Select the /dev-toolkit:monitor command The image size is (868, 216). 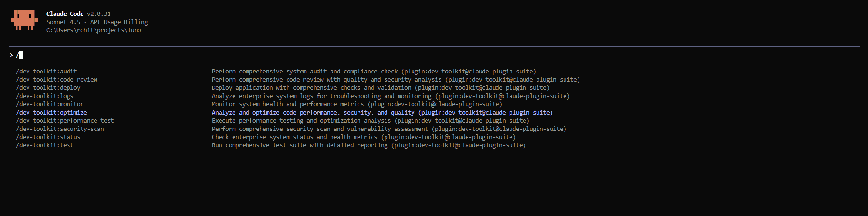[50, 104]
